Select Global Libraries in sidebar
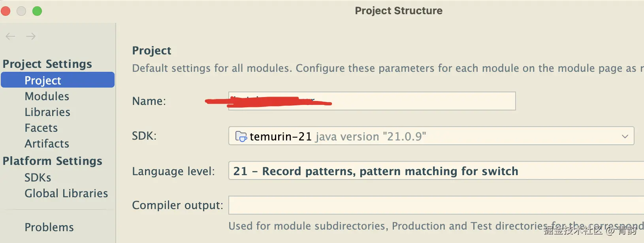This screenshot has height=243, width=644. pyautogui.click(x=66, y=193)
